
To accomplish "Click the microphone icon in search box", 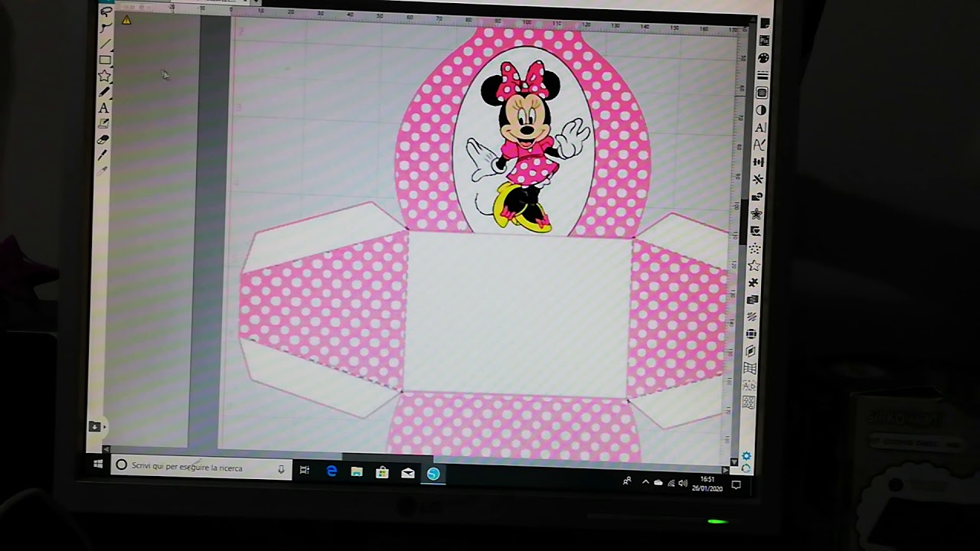I will [281, 469].
